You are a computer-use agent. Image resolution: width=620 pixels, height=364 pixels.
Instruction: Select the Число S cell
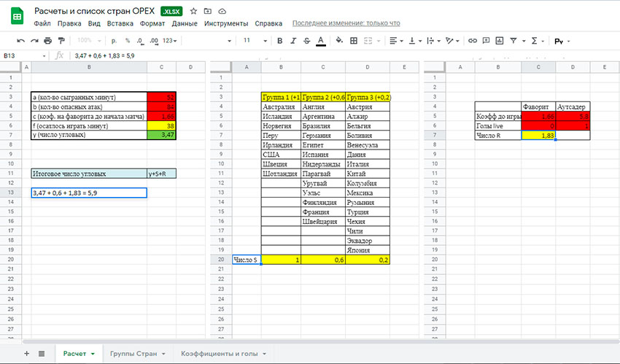click(x=247, y=260)
